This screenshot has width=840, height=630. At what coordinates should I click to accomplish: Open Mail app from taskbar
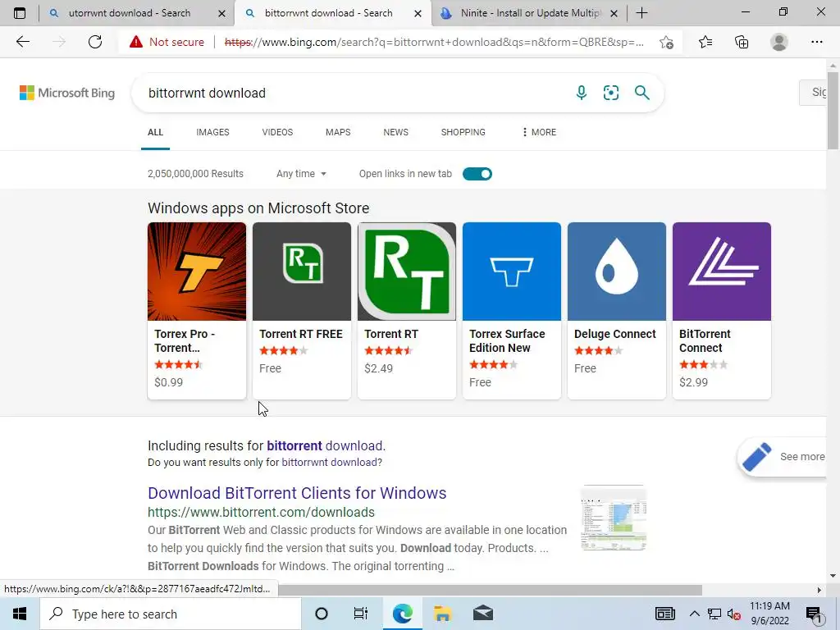(482, 614)
